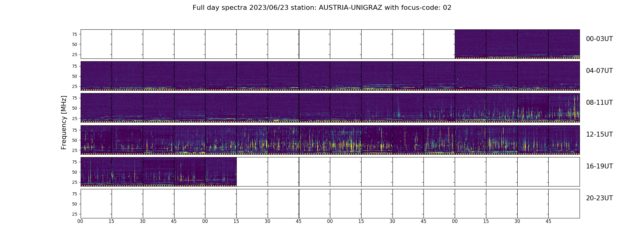The image size is (644, 245).
Task: Click the 25 tick label of the 04-07UT row
Action: point(75,86)
